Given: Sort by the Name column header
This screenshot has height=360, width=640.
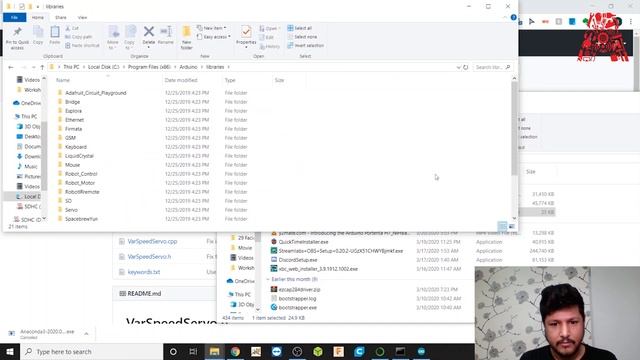Looking at the screenshot, I should point(63,80).
